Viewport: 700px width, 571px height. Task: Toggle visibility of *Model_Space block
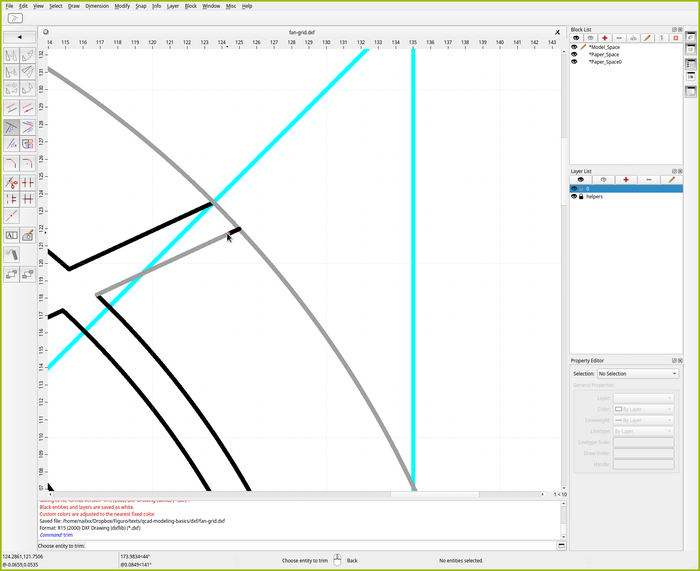(574, 46)
